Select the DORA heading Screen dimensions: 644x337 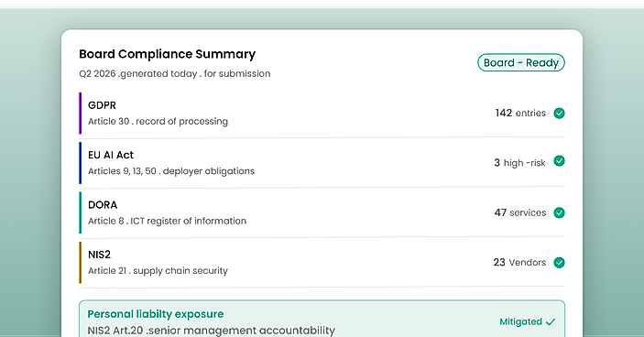point(103,204)
